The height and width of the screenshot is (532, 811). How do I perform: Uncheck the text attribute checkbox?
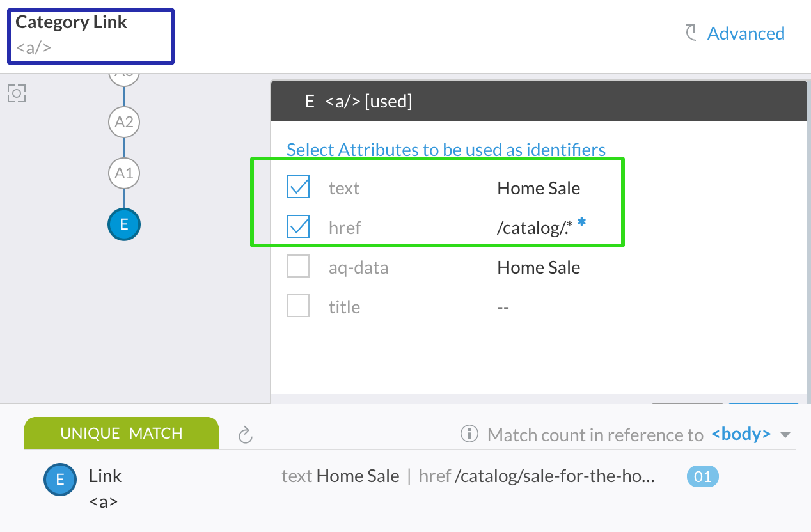tap(298, 187)
